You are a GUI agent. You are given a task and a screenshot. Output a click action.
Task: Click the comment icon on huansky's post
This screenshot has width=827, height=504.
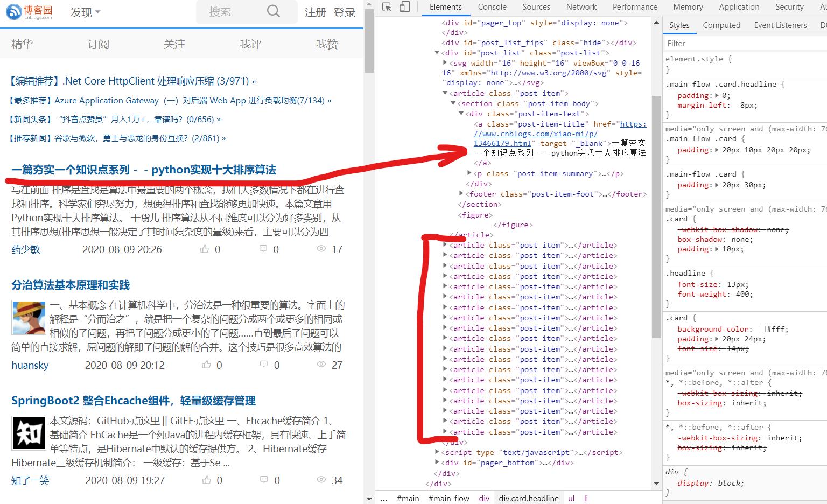pos(264,365)
